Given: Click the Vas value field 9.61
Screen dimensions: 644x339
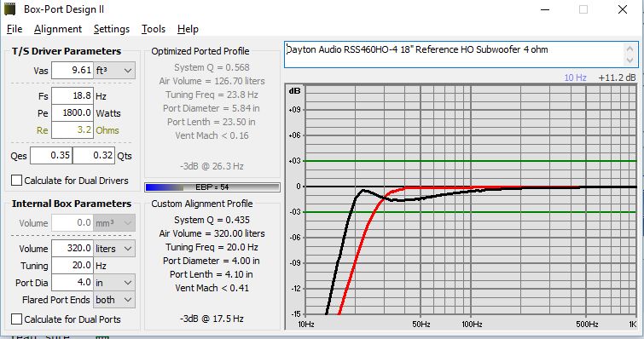Looking at the screenshot, I should pyautogui.click(x=73, y=71).
